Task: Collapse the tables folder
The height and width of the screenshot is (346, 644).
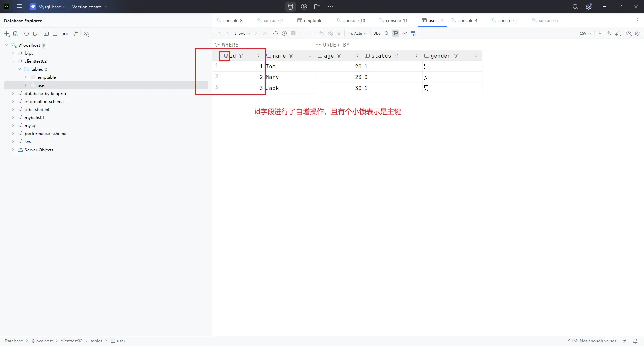Action: [19, 69]
